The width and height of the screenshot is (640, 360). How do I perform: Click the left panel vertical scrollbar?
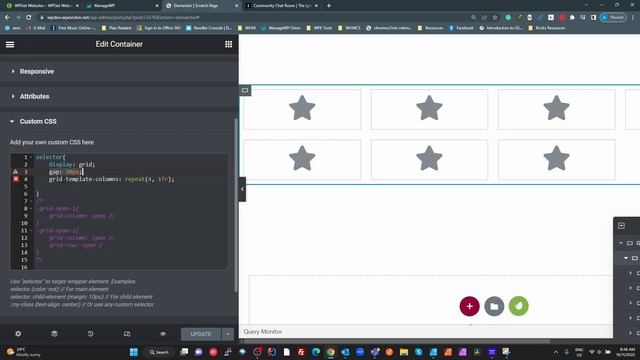coord(236,204)
